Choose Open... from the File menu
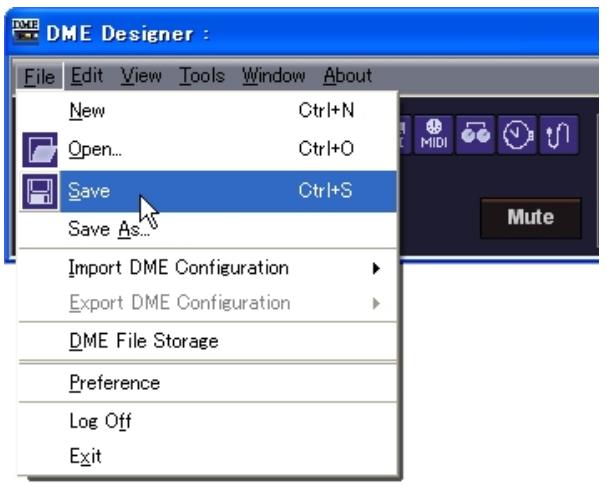 pos(208,149)
